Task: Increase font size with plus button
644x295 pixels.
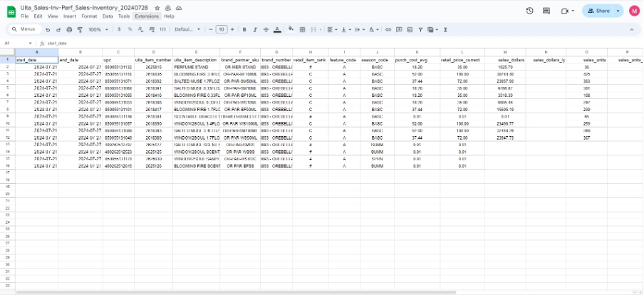Action: tap(232, 29)
